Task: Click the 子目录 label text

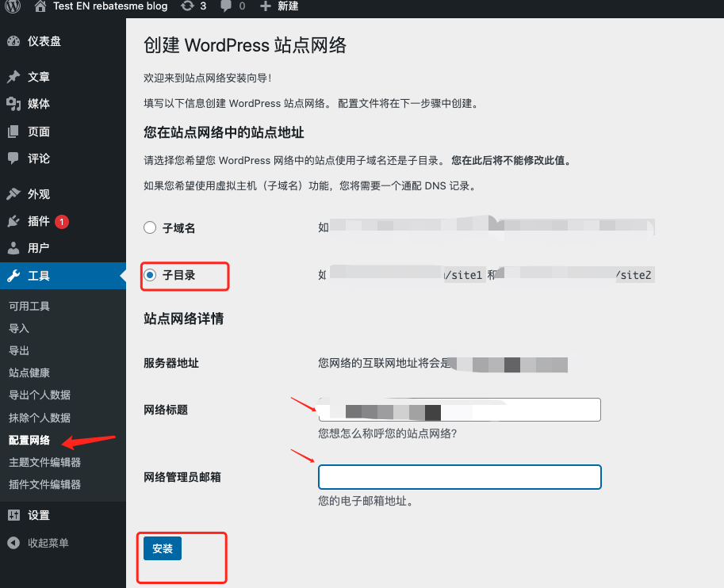Action: (178, 275)
